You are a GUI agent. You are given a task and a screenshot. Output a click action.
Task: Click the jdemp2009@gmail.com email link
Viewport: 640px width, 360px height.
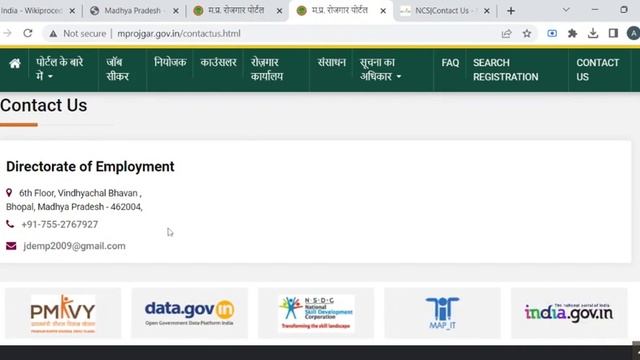[x=74, y=246]
